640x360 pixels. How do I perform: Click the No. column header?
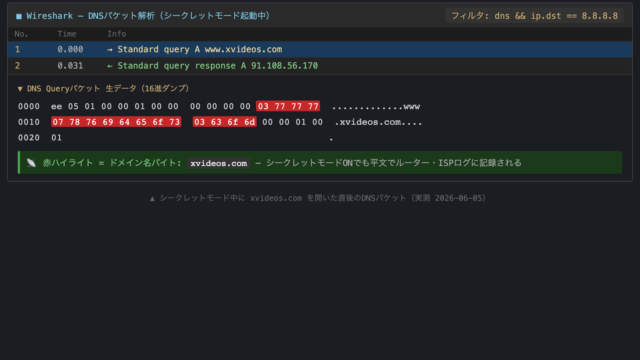point(21,34)
